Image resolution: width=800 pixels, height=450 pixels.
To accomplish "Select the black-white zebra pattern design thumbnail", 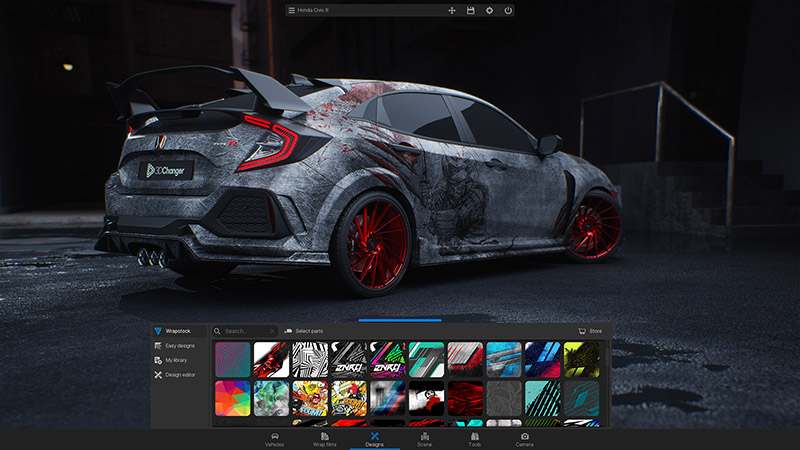I will coord(310,359).
